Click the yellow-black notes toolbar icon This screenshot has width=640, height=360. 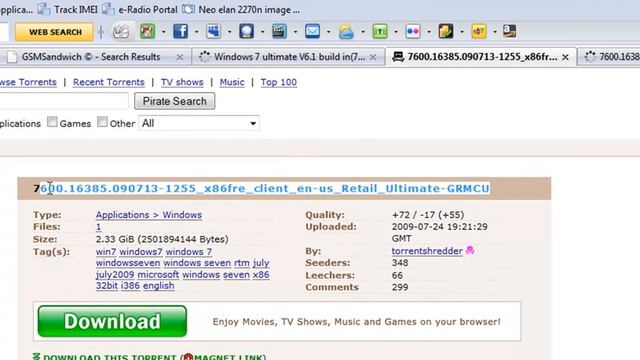pos(446,31)
